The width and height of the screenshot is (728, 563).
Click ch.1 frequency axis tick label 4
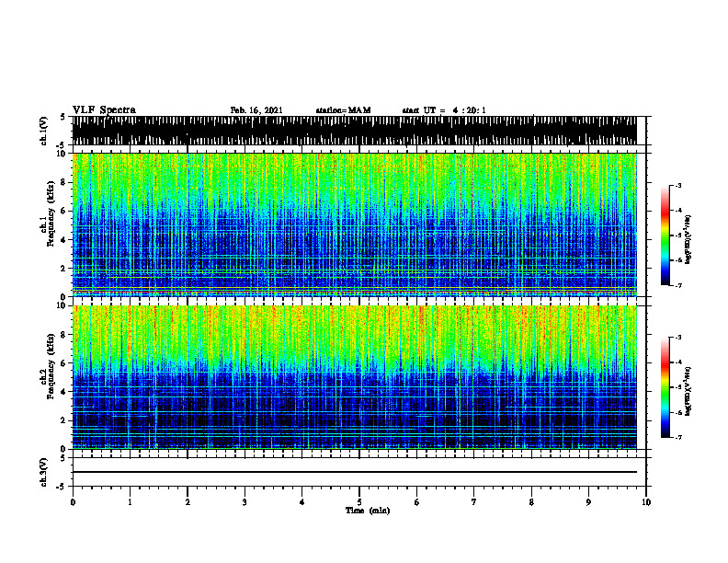pyautogui.click(x=64, y=240)
